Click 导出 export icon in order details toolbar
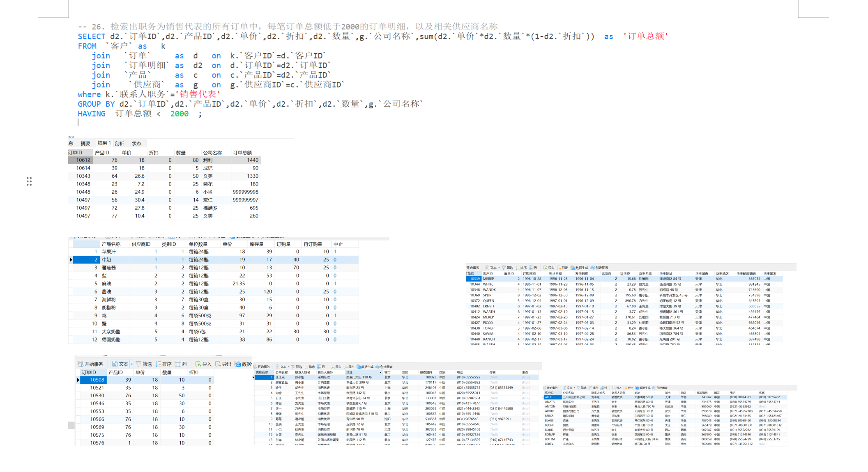The height and width of the screenshot is (472, 868). click(223, 364)
